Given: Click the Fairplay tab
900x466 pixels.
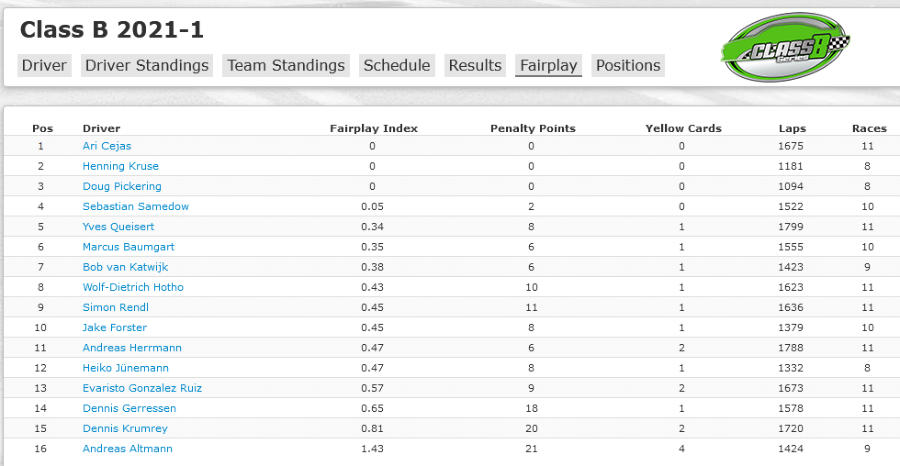Looking at the screenshot, I should [x=548, y=65].
